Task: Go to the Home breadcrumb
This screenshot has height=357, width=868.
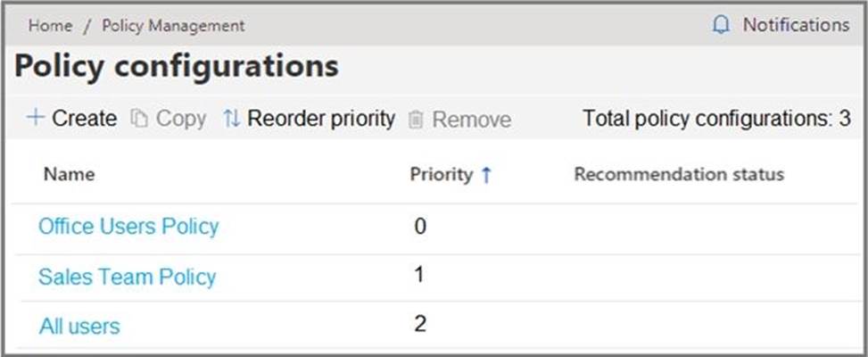Action: coord(50,25)
